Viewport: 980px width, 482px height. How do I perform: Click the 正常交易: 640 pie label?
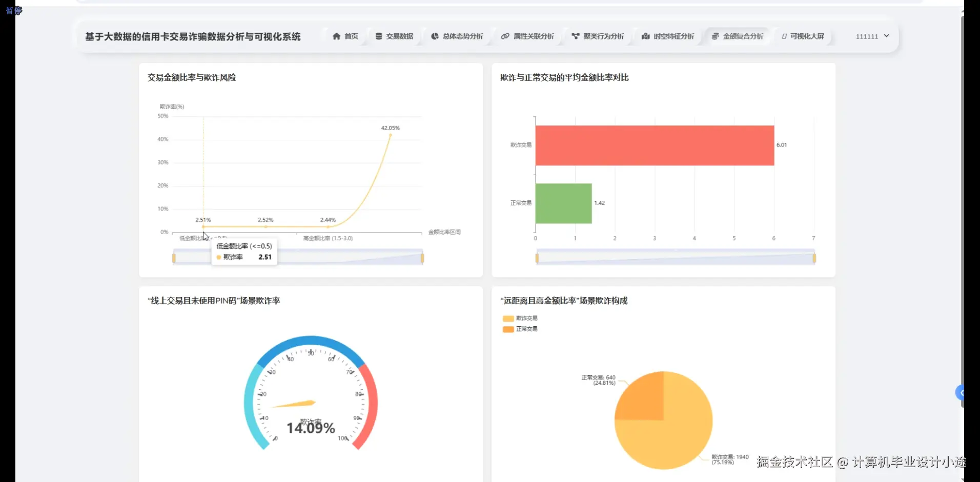598,380
